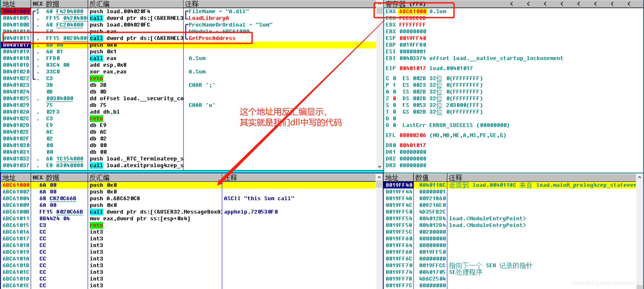Click the EAX register value 6BC61000

[x=413, y=11]
